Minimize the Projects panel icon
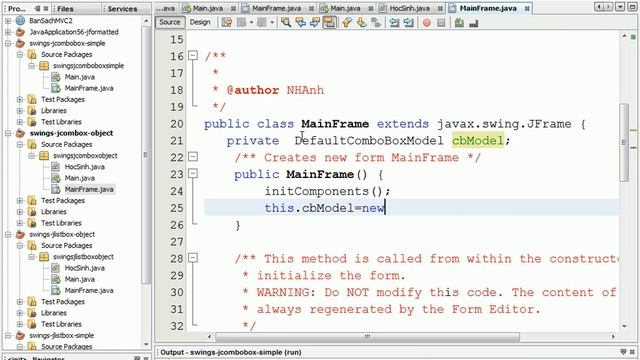The image size is (640, 360). point(38,8)
